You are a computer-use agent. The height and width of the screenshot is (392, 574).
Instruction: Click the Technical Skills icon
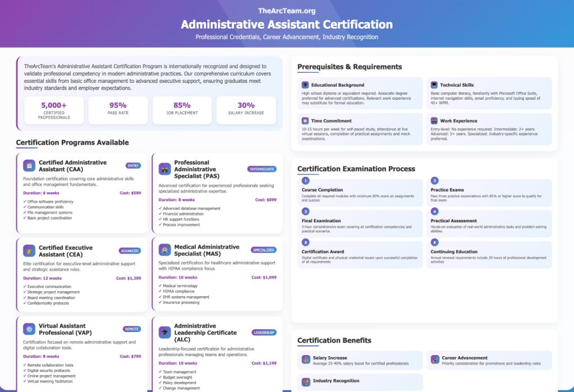434,85
